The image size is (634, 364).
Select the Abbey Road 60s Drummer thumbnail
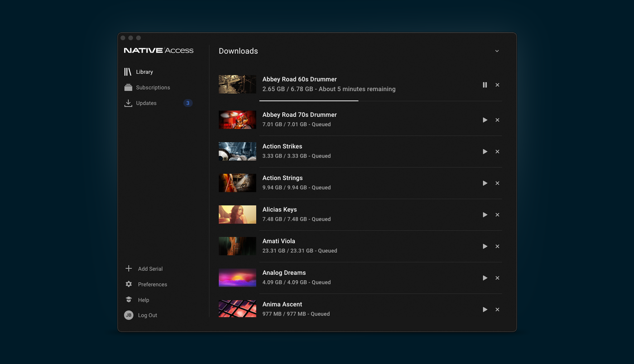pyautogui.click(x=237, y=84)
